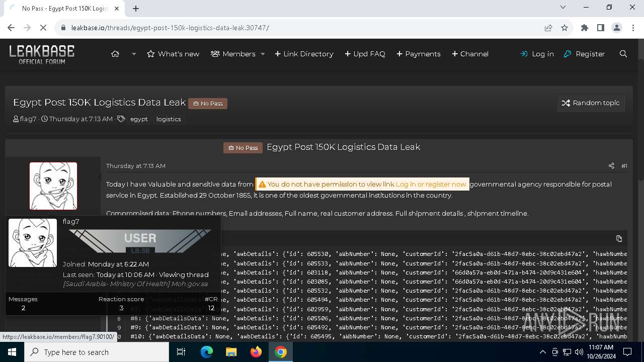Click Log in link
644x362 pixels.
(x=537, y=54)
